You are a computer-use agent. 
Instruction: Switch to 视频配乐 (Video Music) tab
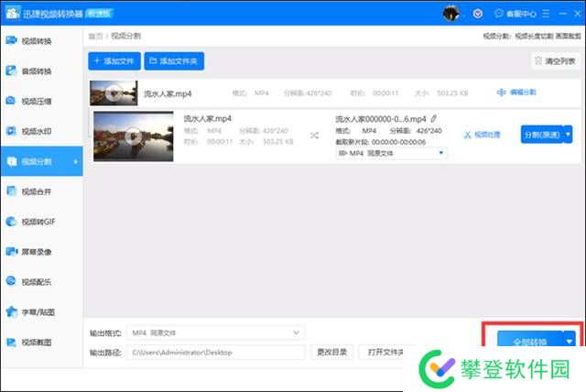point(37,282)
